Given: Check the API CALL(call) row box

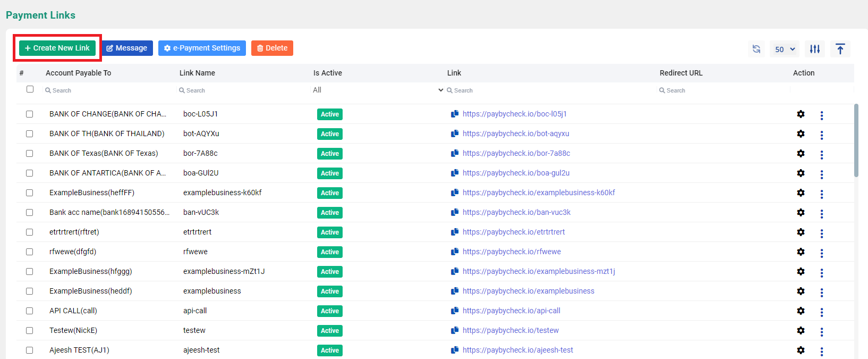Looking at the screenshot, I should 29,311.
